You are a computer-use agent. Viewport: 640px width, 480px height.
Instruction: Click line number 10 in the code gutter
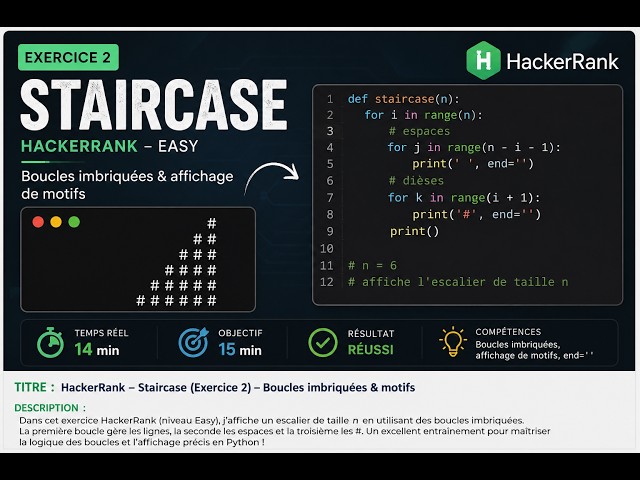coord(327,249)
